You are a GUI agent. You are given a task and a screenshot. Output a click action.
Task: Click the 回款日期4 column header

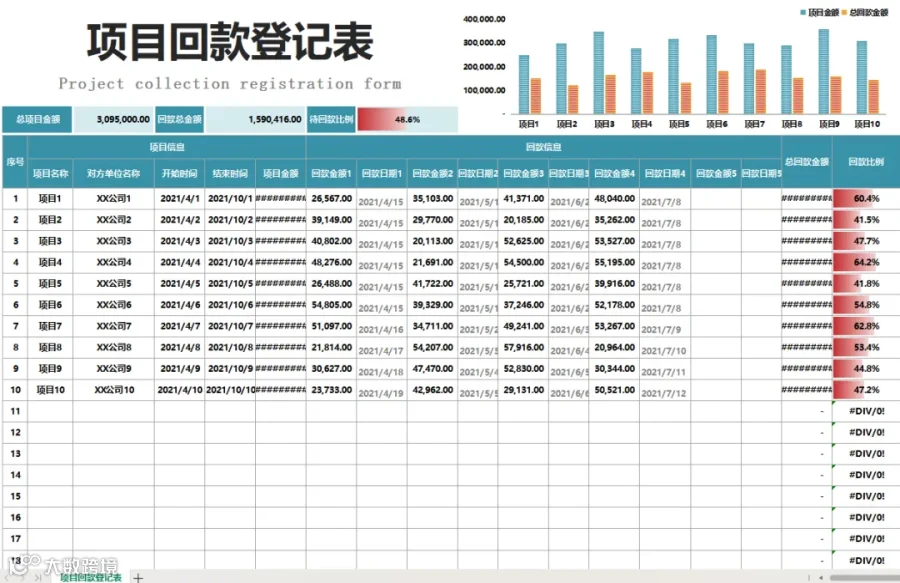coord(665,173)
